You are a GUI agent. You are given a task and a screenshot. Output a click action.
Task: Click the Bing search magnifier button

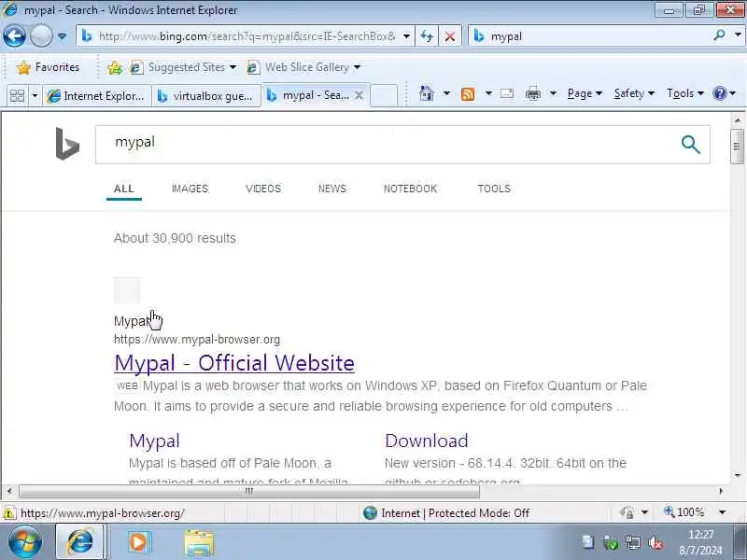[x=691, y=145]
